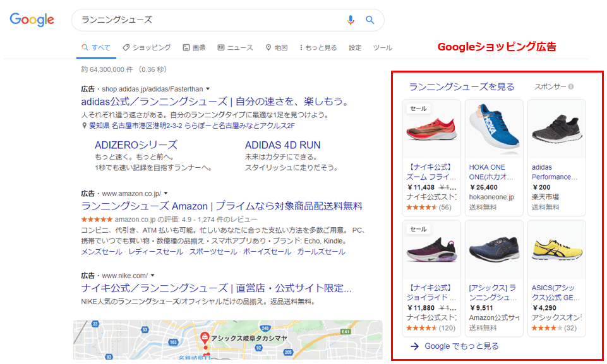607x364 pixels.
Task: Click the スポンサー info icon
Action: [571, 86]
